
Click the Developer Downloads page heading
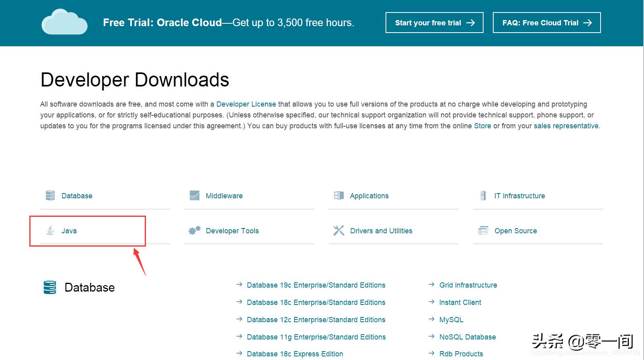point(135,80)
